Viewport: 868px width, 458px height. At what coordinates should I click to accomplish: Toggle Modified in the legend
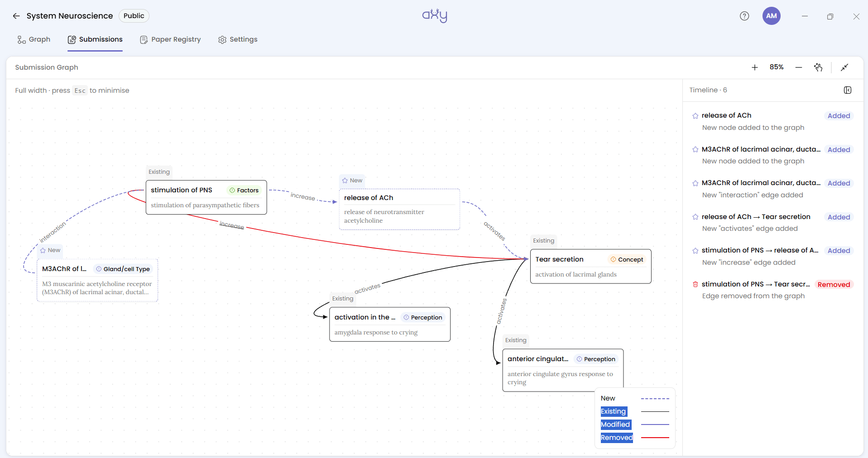pos(615,425)
